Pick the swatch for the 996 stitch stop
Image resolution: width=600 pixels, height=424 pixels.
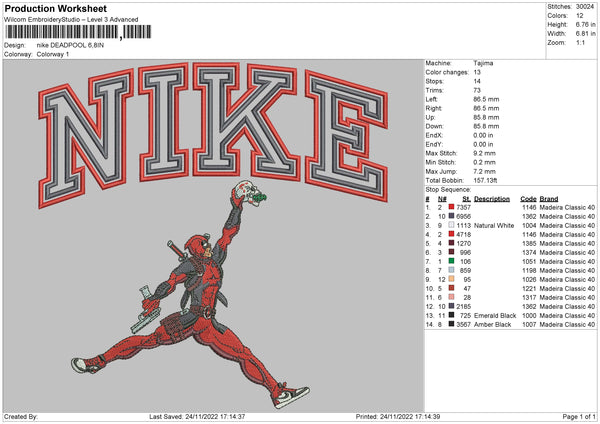pos(452,252)
